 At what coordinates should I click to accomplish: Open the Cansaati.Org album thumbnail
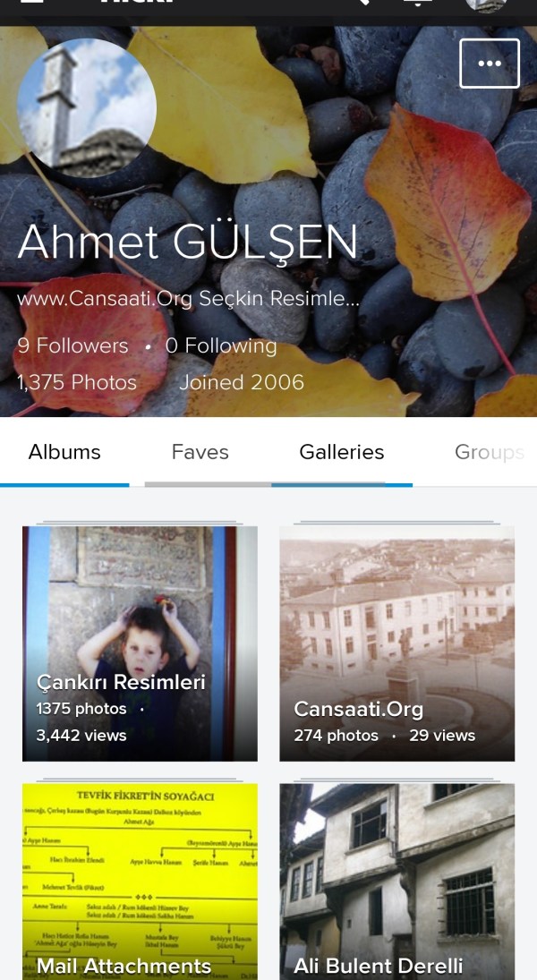(396, 643)
